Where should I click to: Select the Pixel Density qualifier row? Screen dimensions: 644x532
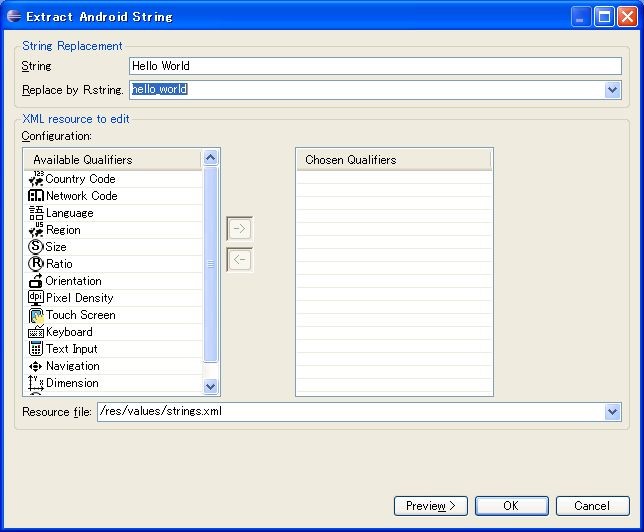point(113,298)
